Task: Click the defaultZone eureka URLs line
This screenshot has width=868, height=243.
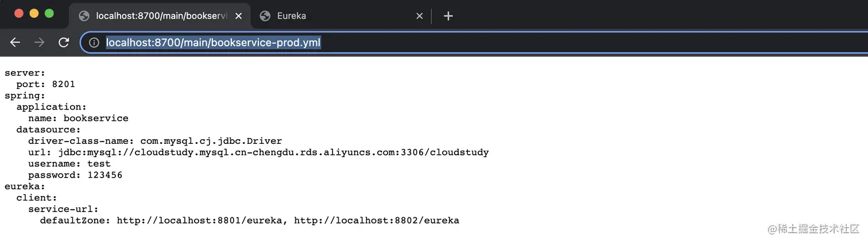Action: coord(250,220)
